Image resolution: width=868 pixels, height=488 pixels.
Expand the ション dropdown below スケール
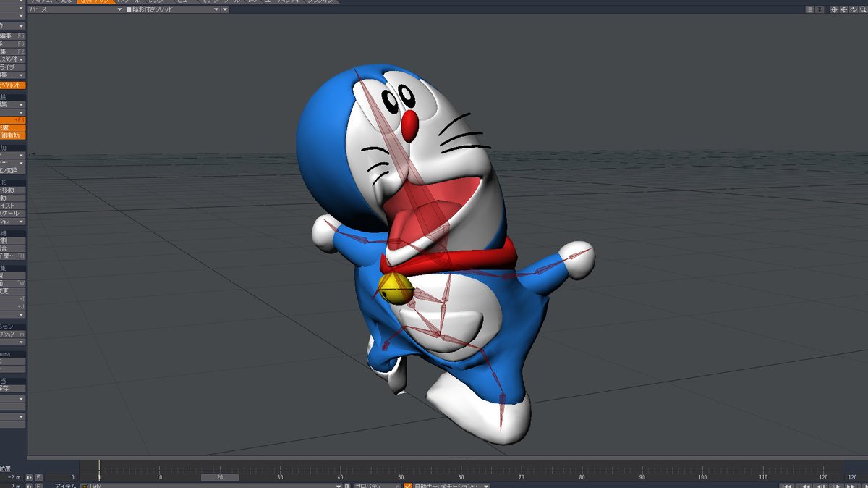click(12, 221)
